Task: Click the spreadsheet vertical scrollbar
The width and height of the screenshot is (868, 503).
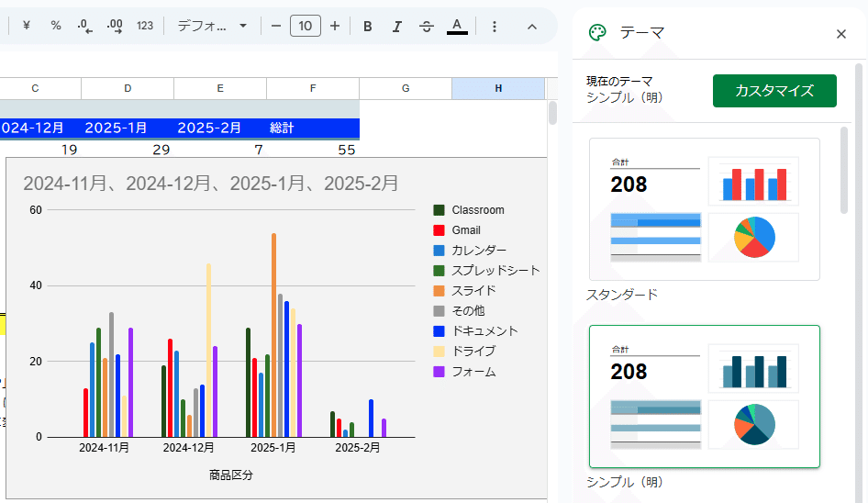Action: point(552,113)
